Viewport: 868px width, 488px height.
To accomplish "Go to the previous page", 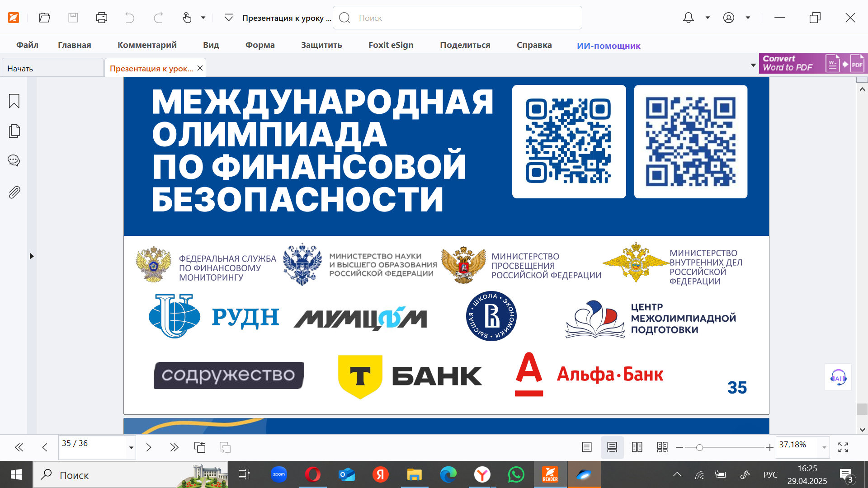I will pos(44,447).
